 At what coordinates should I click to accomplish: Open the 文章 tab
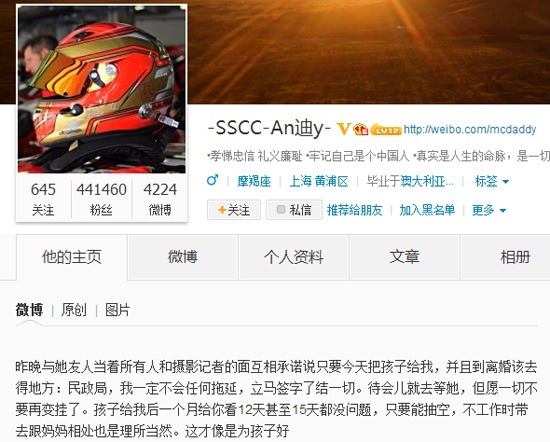coord(404,257)
